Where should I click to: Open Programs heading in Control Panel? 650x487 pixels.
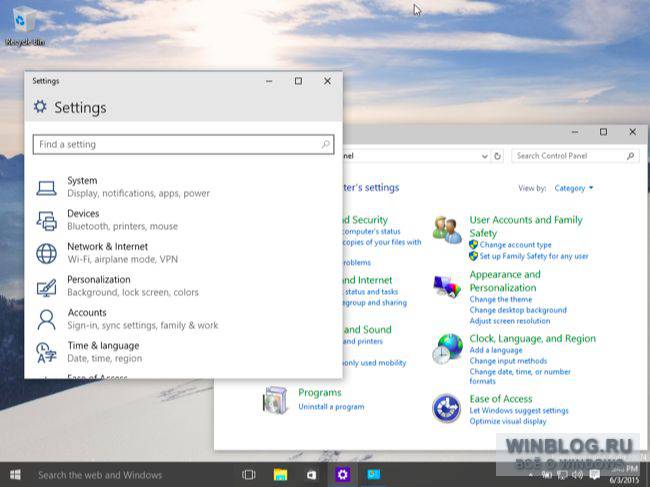click(320, 393)
